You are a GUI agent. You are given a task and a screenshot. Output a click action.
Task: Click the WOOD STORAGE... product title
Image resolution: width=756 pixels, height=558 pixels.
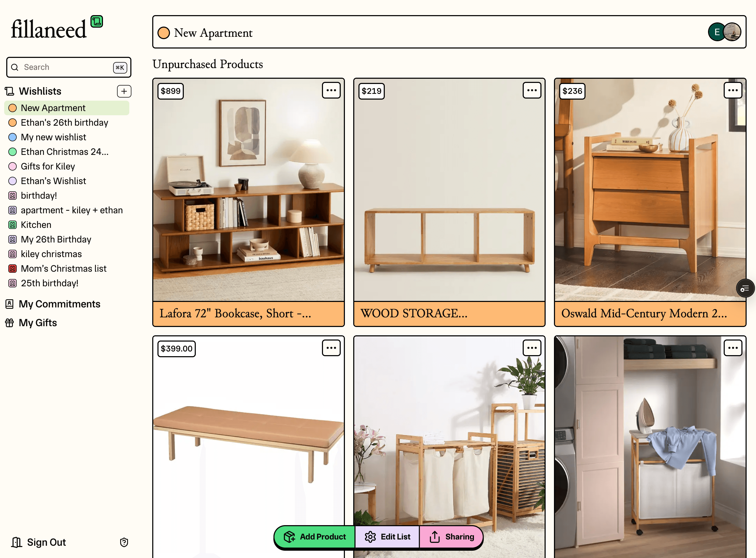(414, 313)
